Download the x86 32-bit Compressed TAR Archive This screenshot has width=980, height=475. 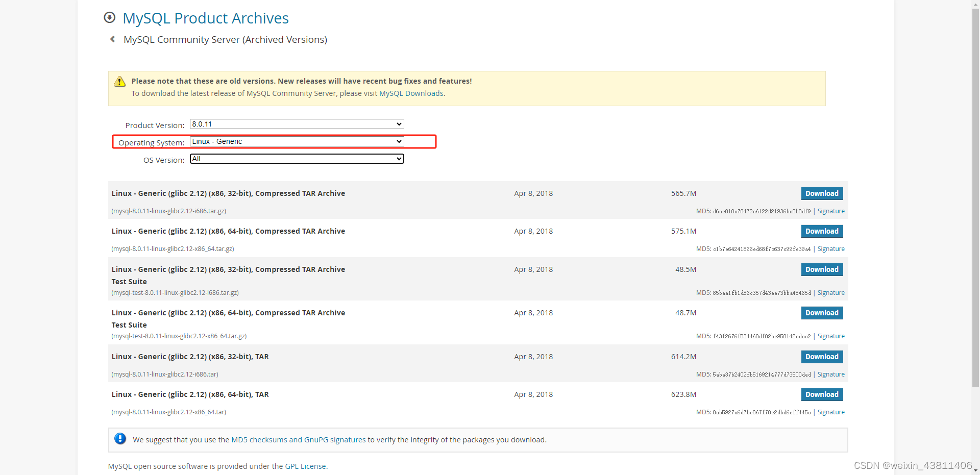coord(821,193)
